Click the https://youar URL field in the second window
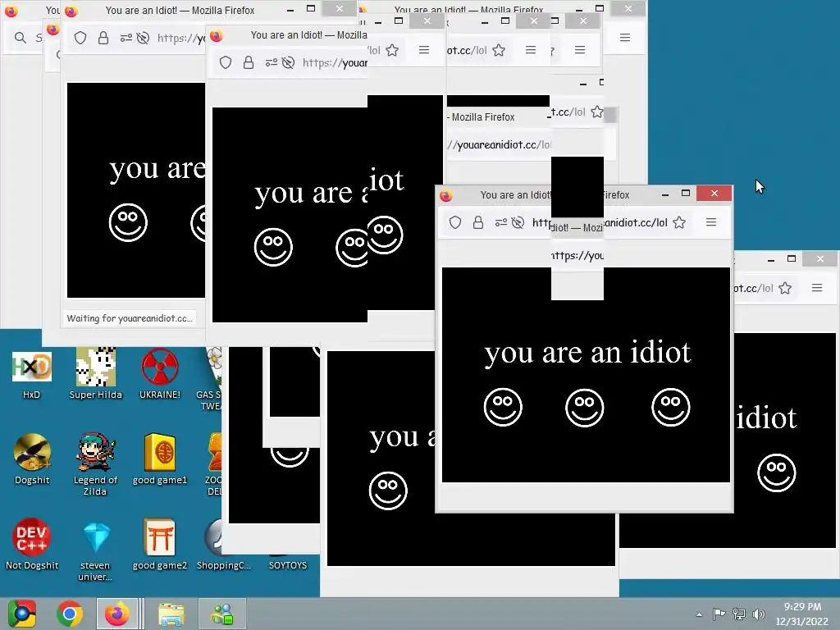Viewport: 840px width, 630px height. click(335, 62)
